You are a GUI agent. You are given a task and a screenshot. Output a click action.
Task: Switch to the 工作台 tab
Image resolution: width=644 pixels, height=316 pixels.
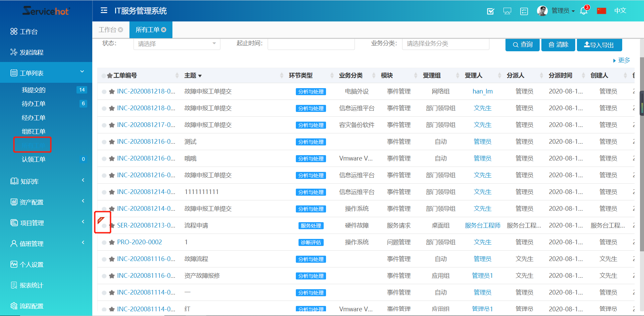[108, 29]
